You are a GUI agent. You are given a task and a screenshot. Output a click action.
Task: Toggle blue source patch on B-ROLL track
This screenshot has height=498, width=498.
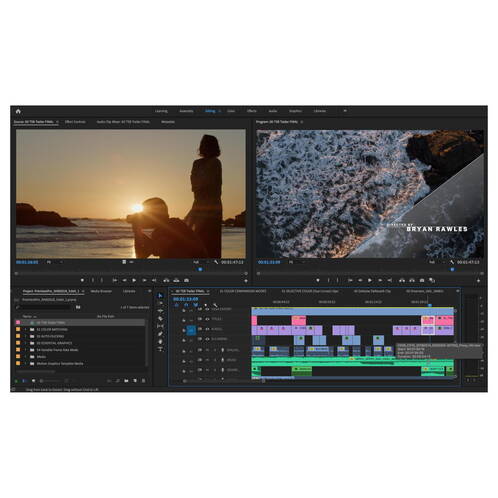191,330
